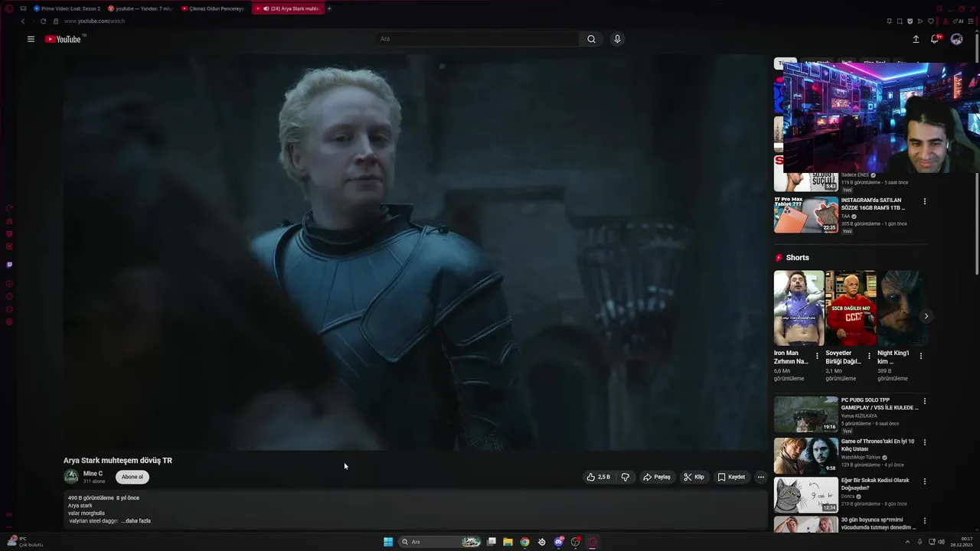Image resolution: width=980 pixels, height=551 pixels.
Task: Click the taskbar search box Ara
Action: pos(440,542)
